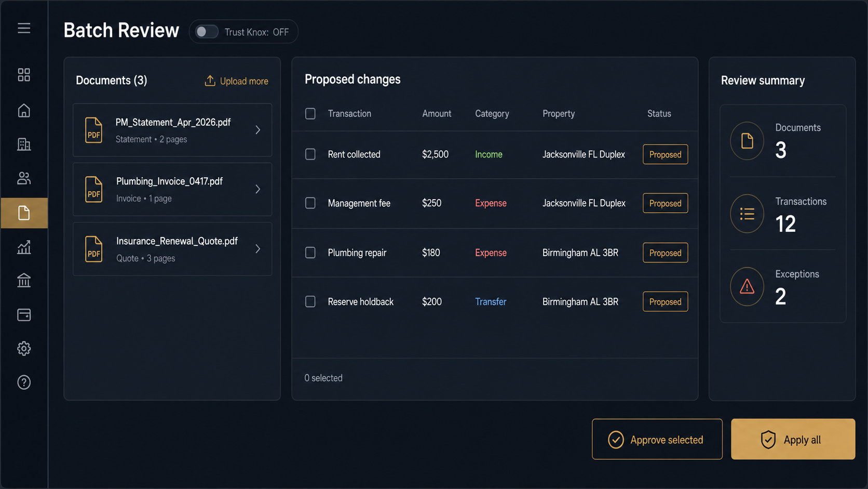
Task: Click the $200 amount
Action: (x=431, y=301)
